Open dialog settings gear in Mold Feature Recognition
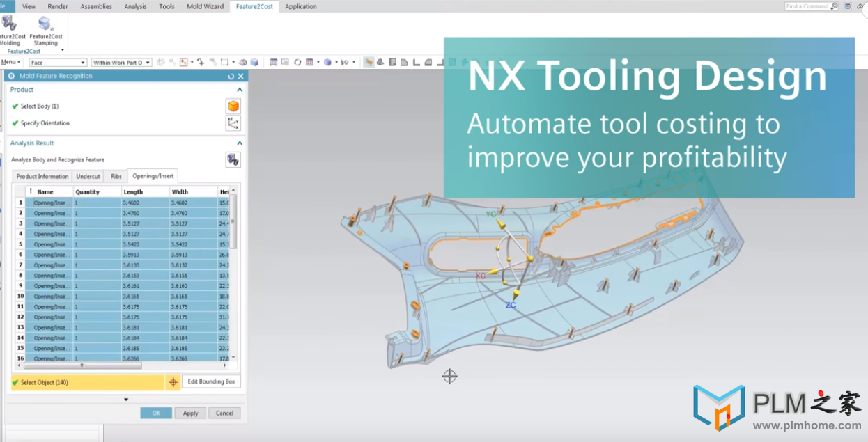This screenshot has height=442, width=868. [11, 76]
